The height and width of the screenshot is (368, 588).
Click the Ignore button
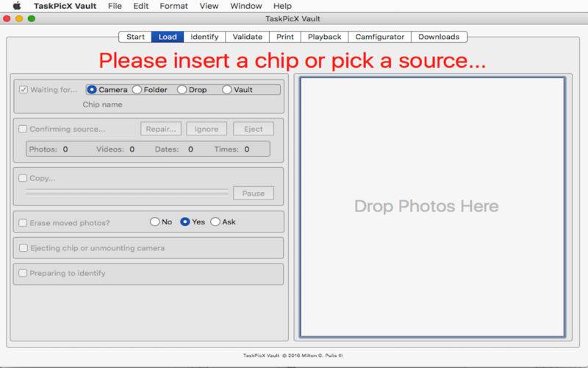pos(207,129)
